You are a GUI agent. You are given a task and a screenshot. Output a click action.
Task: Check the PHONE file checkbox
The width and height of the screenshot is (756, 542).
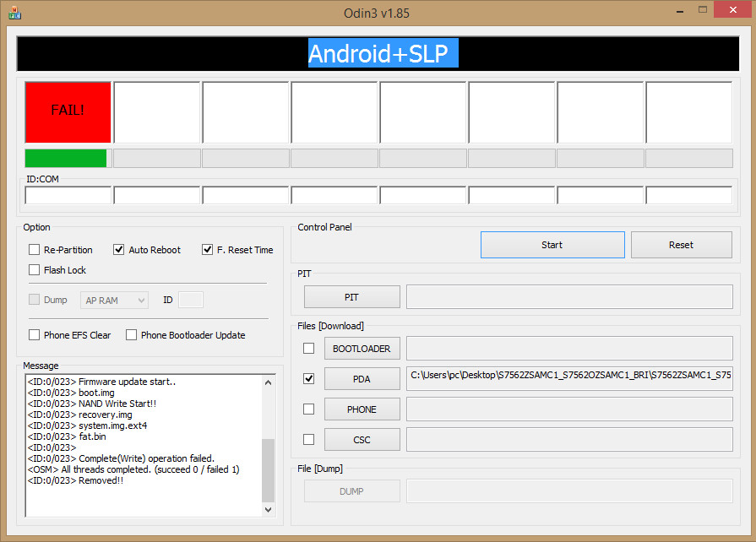click(308, 409)
